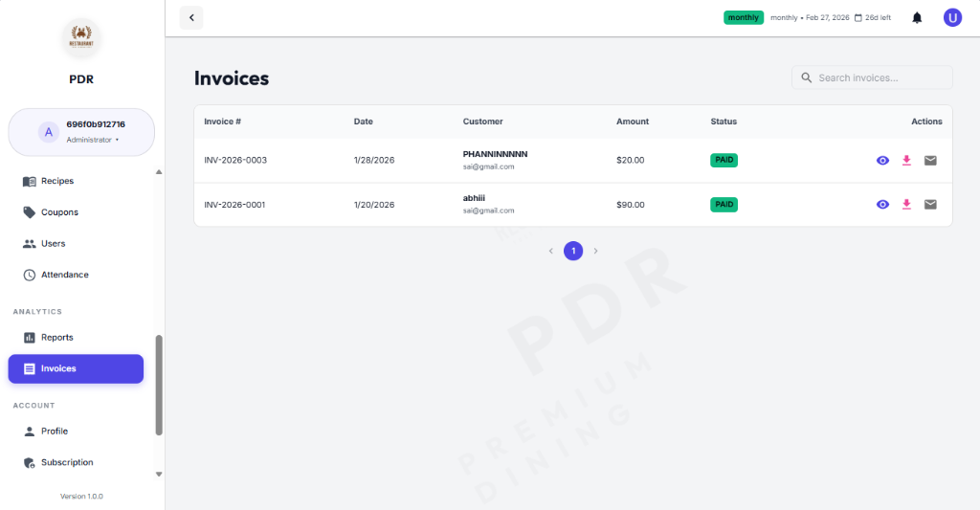980x510 pixels.
Task: Click the Subscription shield icon
Action: click(x=30, y=462)
